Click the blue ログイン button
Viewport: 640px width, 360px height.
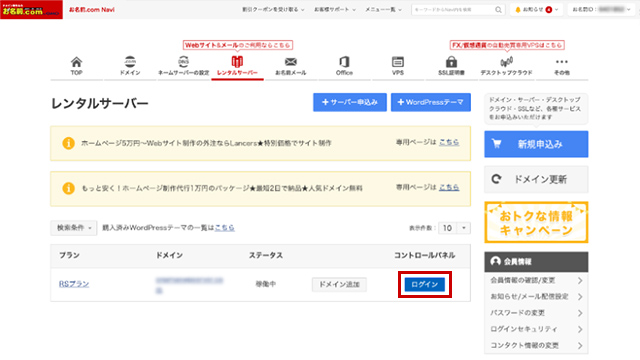click(424, 284)
